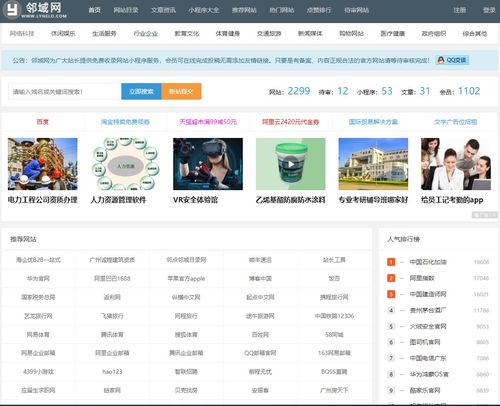500x406 pixels.
Task: Open the VR安全体验馆 thumbnail image
Action: point(208,164)
